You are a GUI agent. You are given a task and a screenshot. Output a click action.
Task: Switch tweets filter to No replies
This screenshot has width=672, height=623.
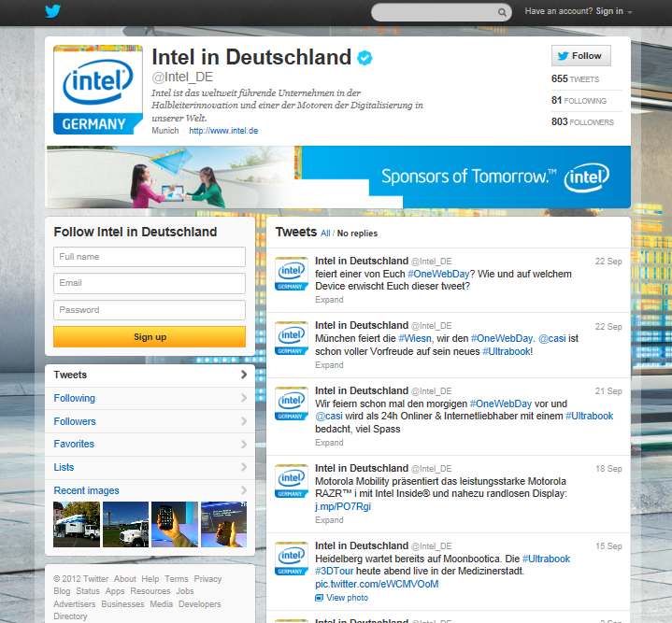[357, 234]
